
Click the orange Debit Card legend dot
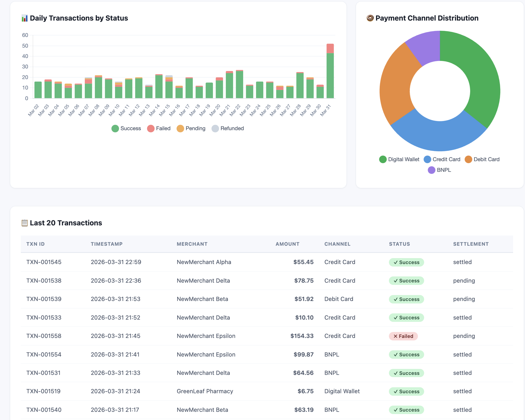coord(468,159)
